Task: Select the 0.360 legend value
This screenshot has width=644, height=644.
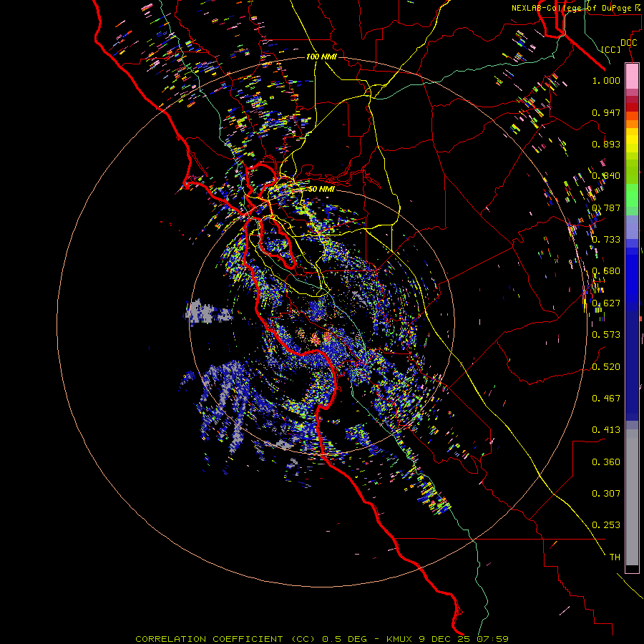Action: pyautogui.click(x=606, y=462)
